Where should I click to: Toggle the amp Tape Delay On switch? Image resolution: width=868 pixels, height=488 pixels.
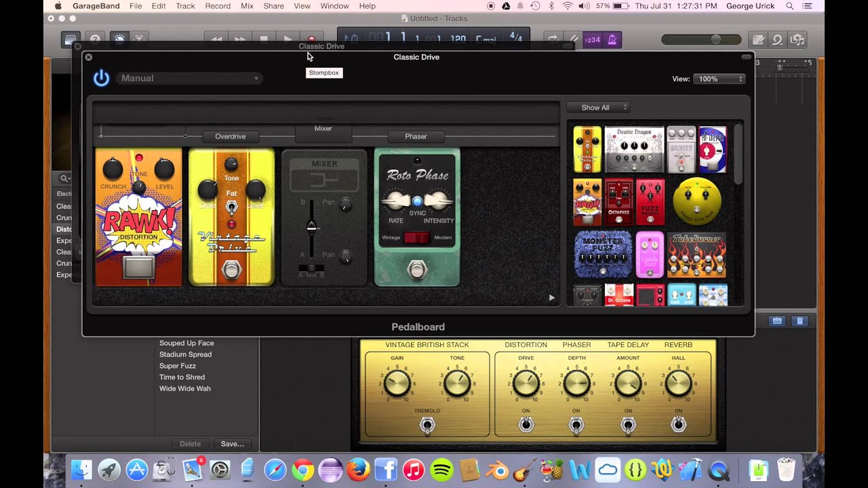[x=628, y=425]
